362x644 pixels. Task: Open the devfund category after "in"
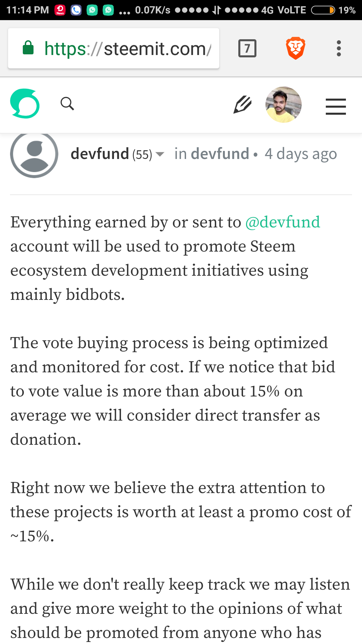pos(220,154)
